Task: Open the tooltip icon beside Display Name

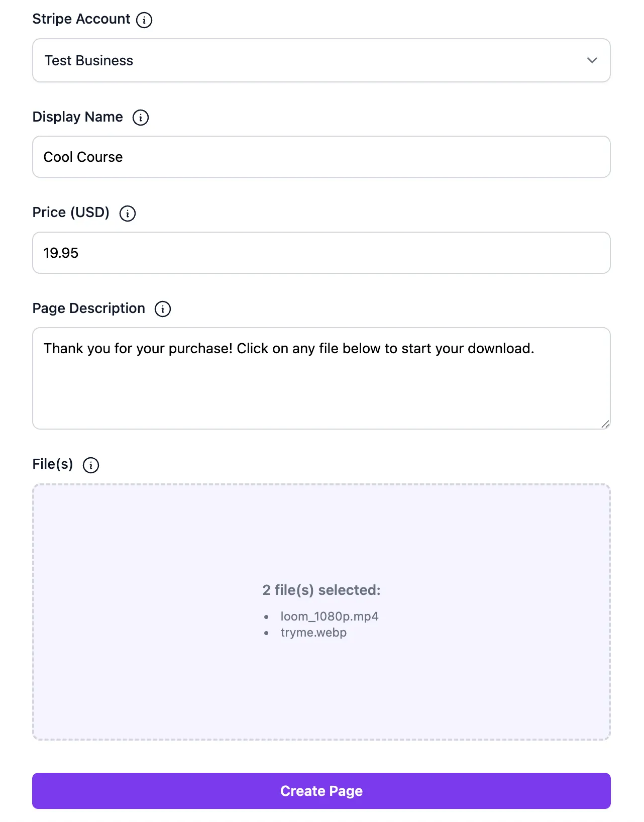Action: [141, 118]
